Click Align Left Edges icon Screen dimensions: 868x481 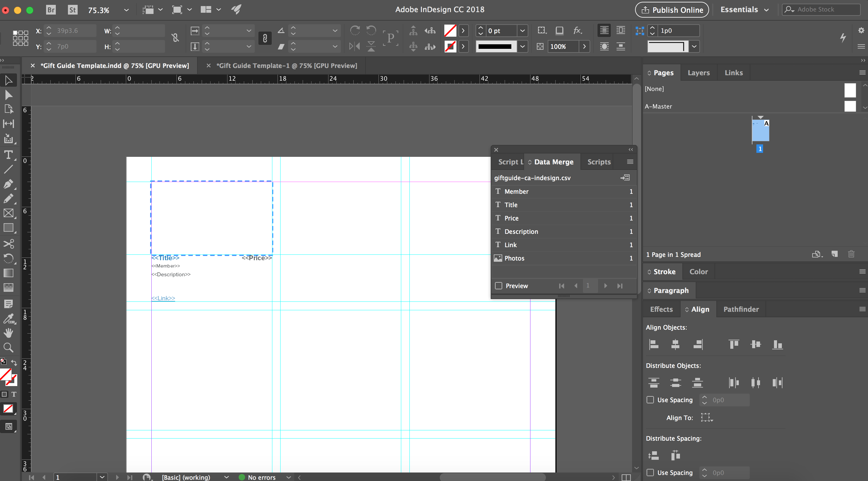[x=654, y=344]
